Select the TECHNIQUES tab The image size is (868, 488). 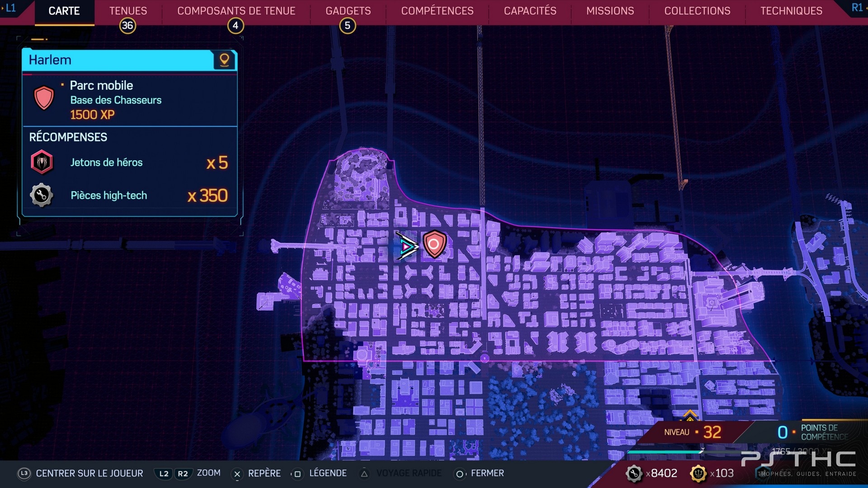coord(791,11)
